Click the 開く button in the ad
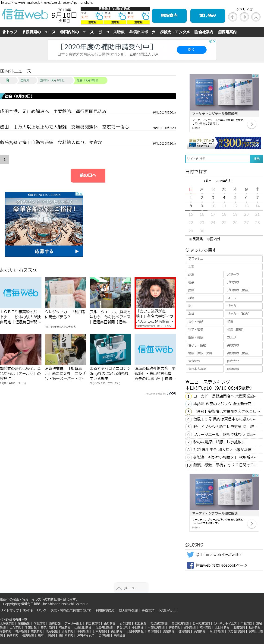 point(192,50)
